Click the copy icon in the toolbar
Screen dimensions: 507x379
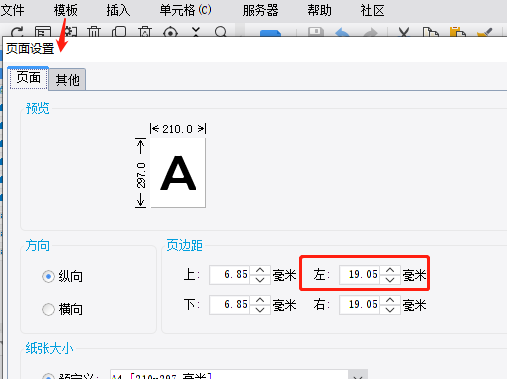click(x=430, y=32)
